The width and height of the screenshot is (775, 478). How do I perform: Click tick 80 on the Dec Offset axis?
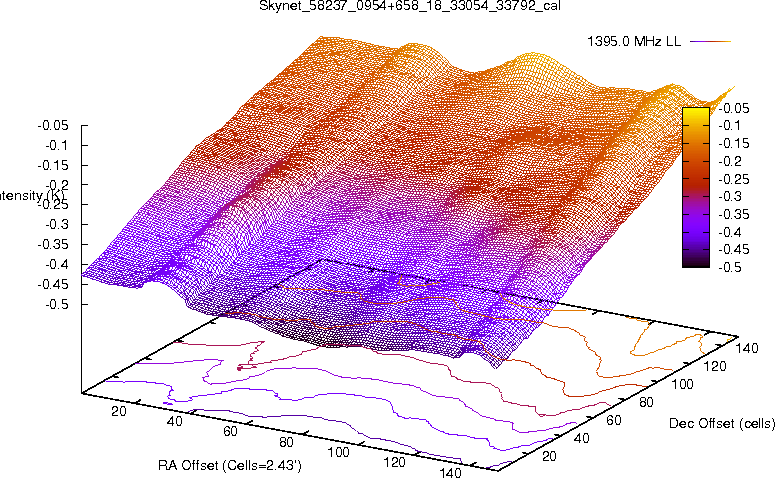click(x=646, y=402)
